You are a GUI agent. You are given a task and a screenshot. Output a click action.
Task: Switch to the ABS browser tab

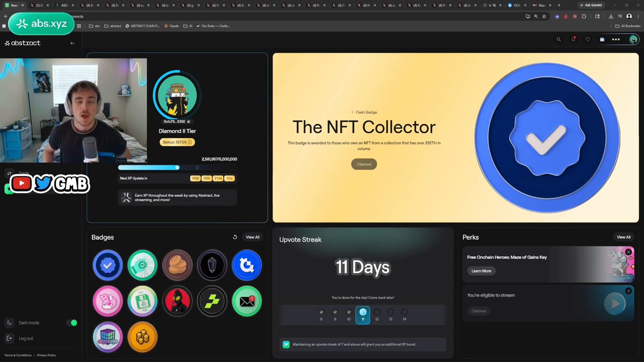tap(64, 5)
